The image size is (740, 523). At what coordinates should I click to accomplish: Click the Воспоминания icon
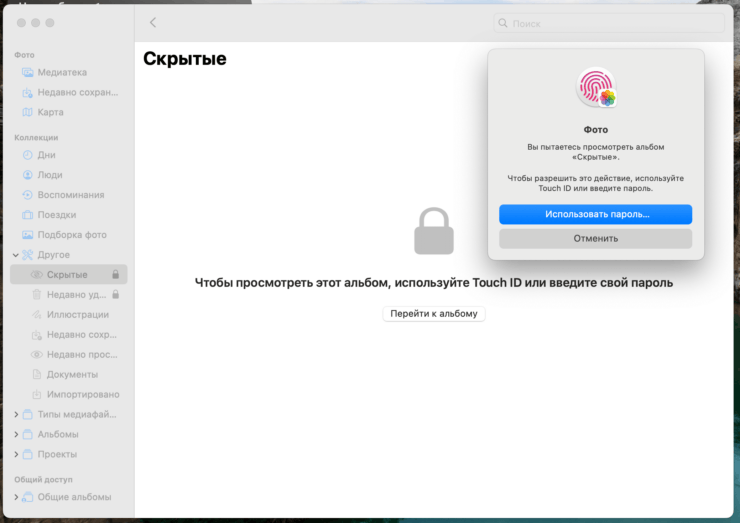(x=28, y=195)
